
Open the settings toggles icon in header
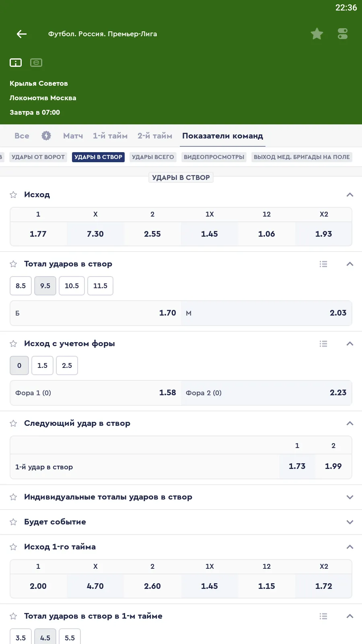pyautogui.click(x=343, y=34)
